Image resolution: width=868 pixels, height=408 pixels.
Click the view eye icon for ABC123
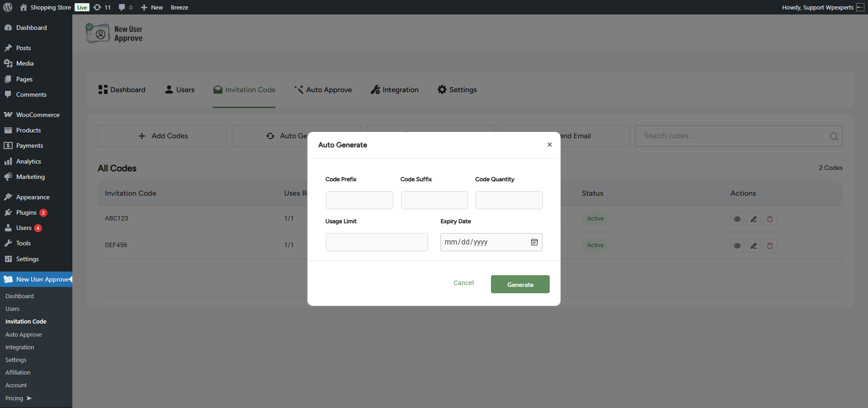tap(737, 219)
